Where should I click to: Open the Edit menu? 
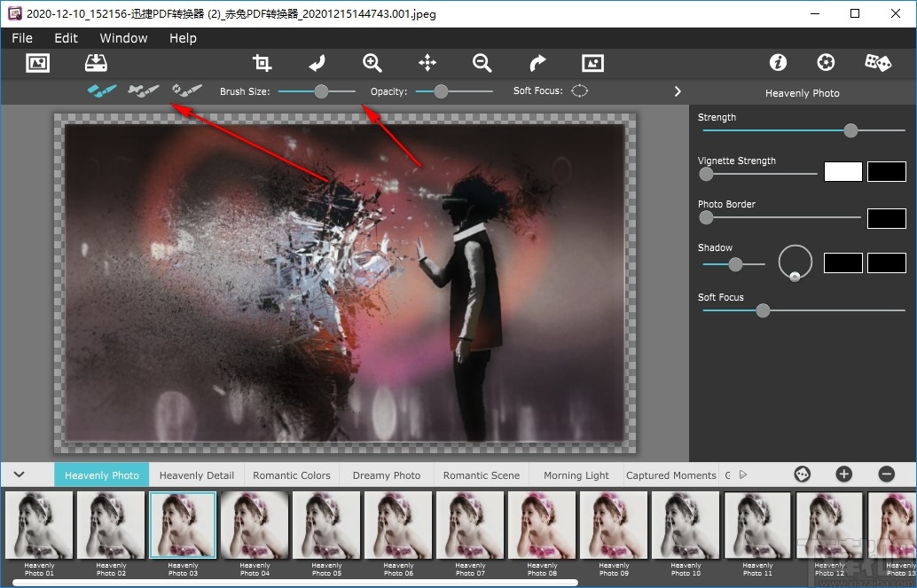point(67,38)
